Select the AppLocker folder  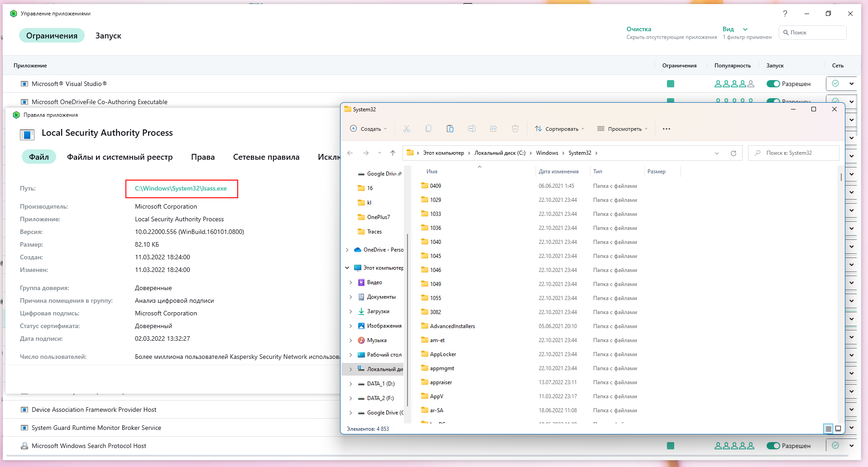(x=443, y=354)
